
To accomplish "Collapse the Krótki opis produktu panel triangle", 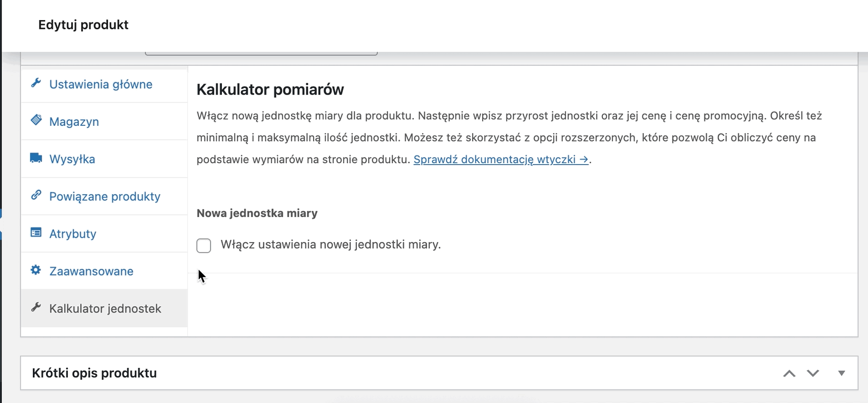I will tap(842, 373).
